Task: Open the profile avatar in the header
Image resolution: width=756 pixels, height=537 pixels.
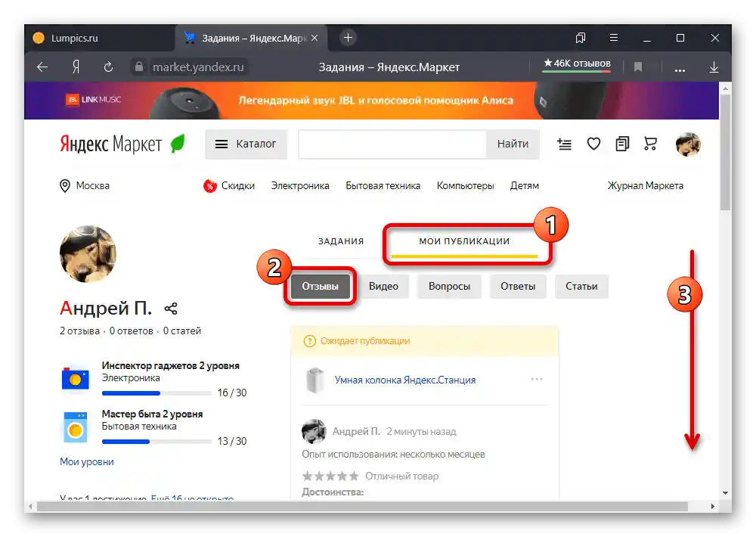Action: tap(688, 144)
